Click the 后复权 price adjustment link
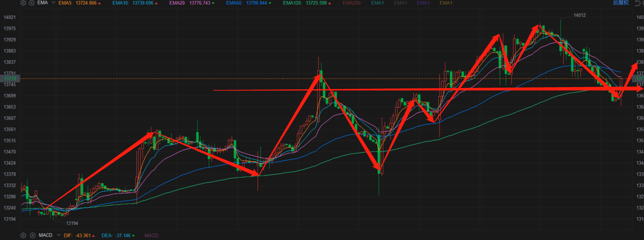 [x=620, y=3]
